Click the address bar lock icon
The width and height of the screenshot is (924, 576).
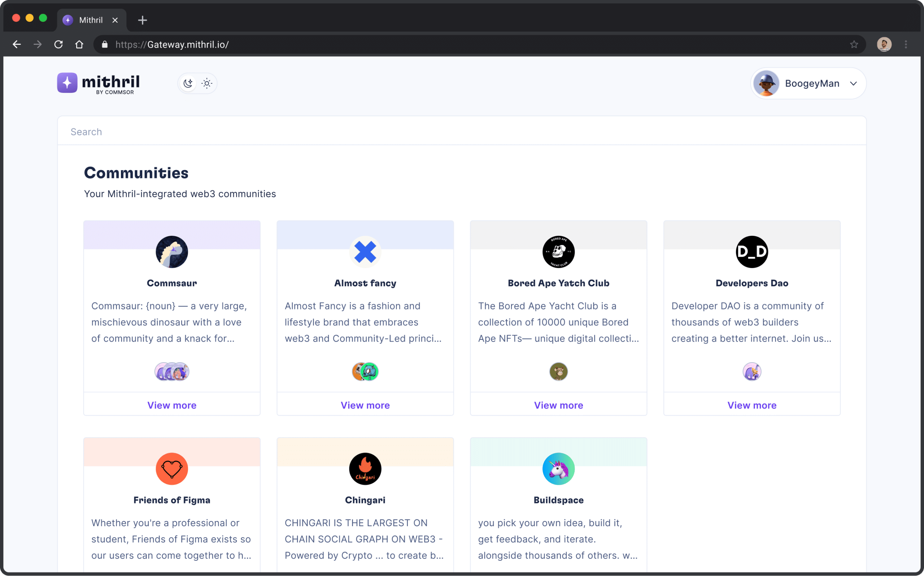(x=105, y=44)
